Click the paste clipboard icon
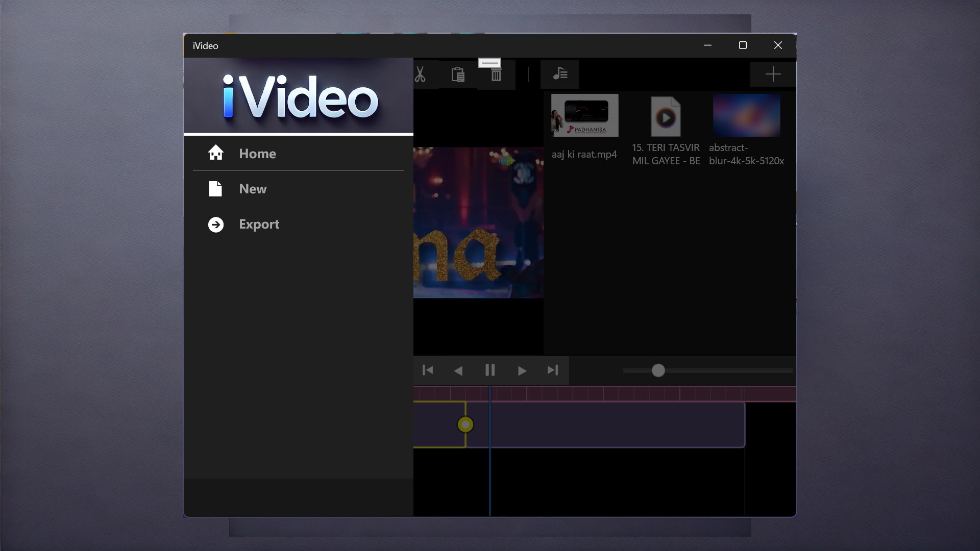Viewport: 980px width, 551px height. point(458,74)
